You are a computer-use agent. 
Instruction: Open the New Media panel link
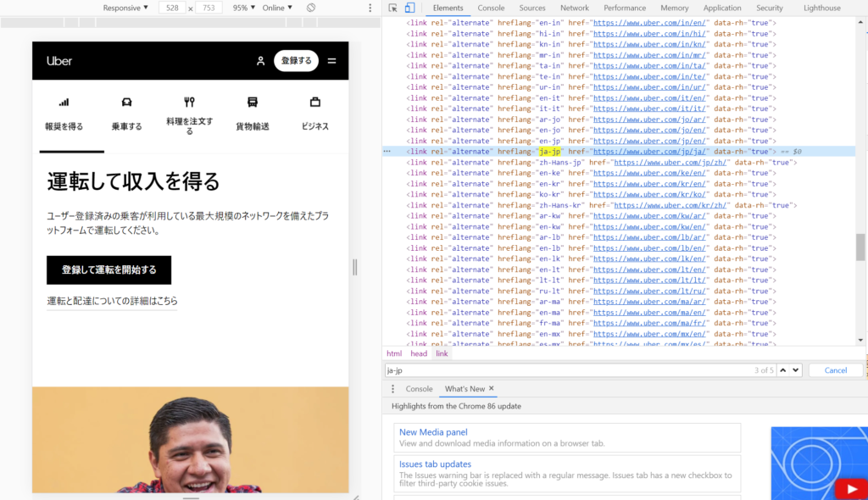pos(433,432)
